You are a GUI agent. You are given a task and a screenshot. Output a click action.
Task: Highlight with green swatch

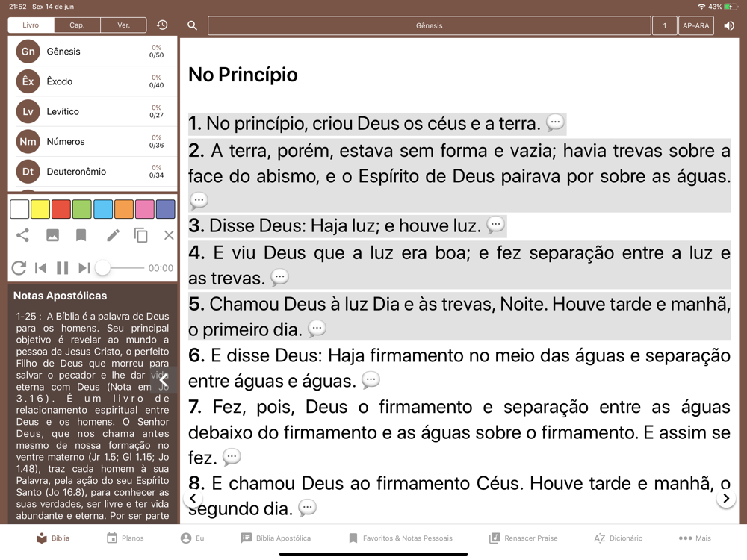point(82,209)
